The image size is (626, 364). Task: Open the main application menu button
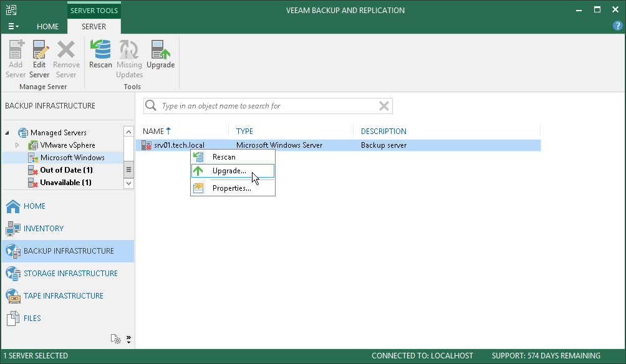(13, 26)
